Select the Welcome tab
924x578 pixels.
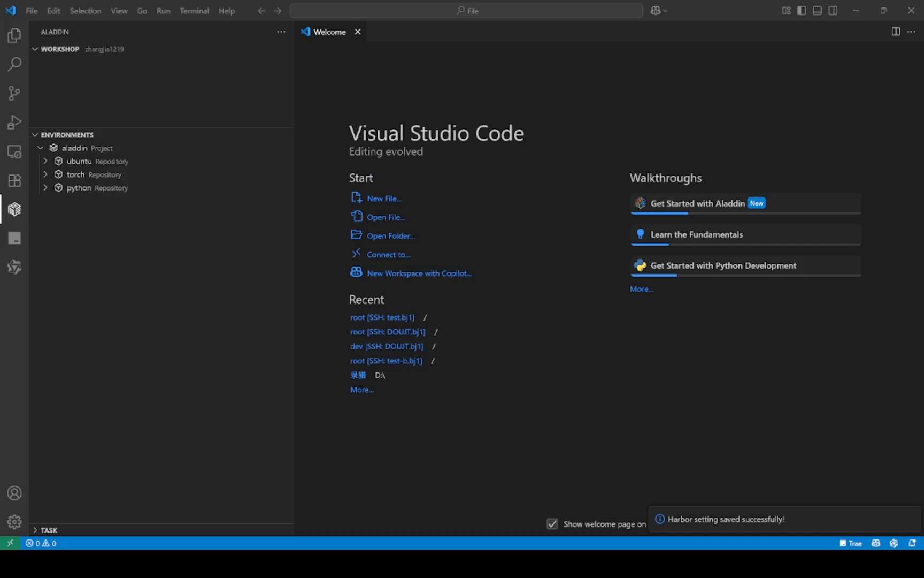330,32
